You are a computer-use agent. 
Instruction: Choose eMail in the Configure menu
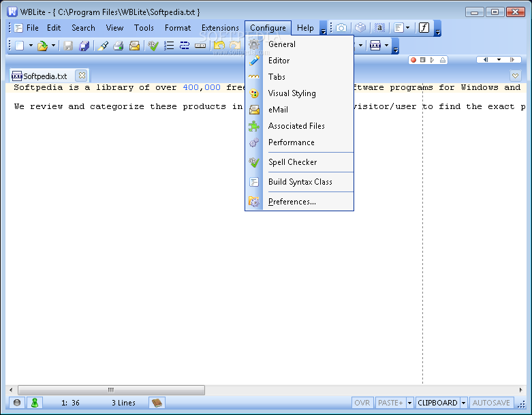(x=300, y=110)
